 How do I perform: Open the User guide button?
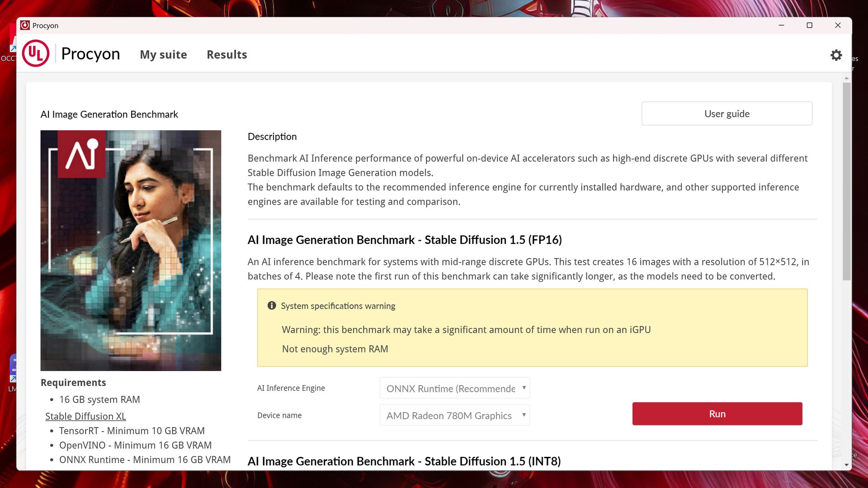coord(726,113)
